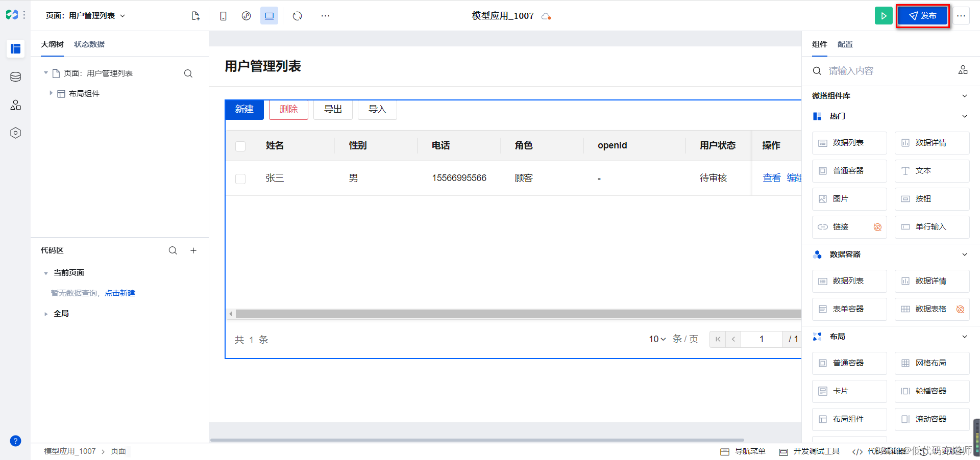Open the page selector dropdown 用户管理列表

[85, 16]
